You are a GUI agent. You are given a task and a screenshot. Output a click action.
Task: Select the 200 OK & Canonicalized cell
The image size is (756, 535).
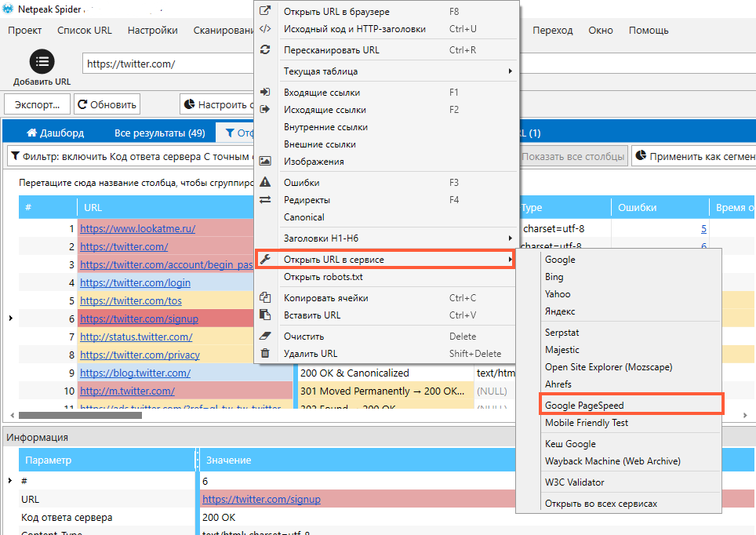point(385,373)
